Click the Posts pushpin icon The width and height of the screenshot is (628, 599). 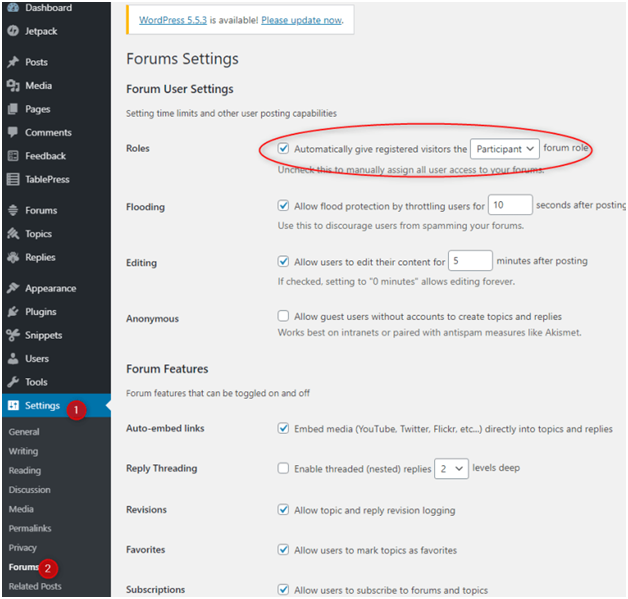coord(13,62)
